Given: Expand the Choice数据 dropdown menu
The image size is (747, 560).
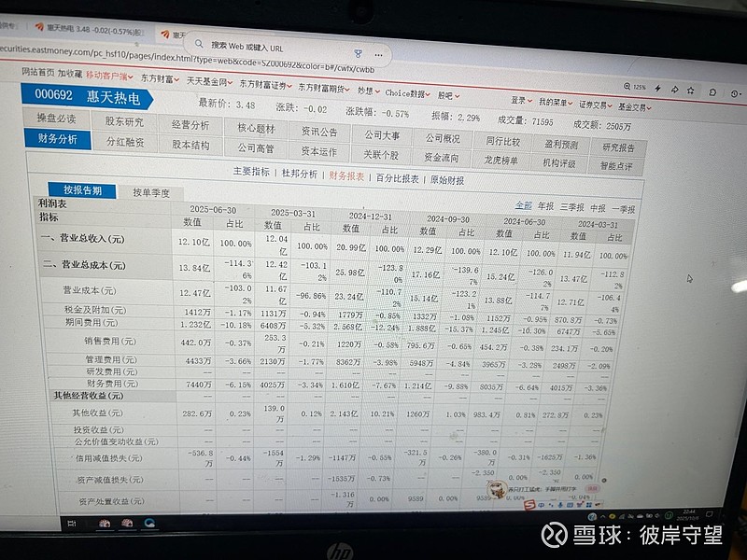Looking at the screenshot, I should pos(407,93).
